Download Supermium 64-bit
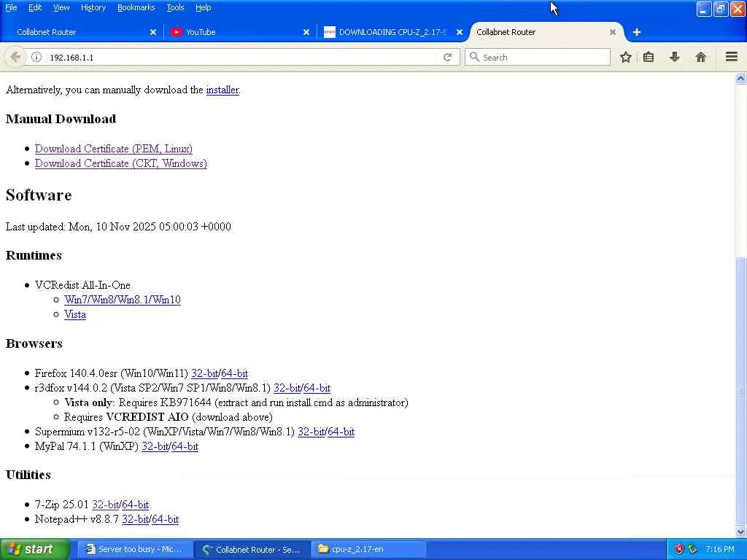This screenshot has width=747, height=560. [341, 432]
